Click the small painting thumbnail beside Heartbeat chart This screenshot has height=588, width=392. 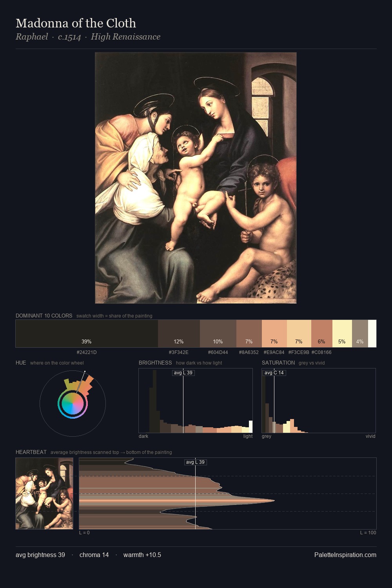click(x=44, y=494)
